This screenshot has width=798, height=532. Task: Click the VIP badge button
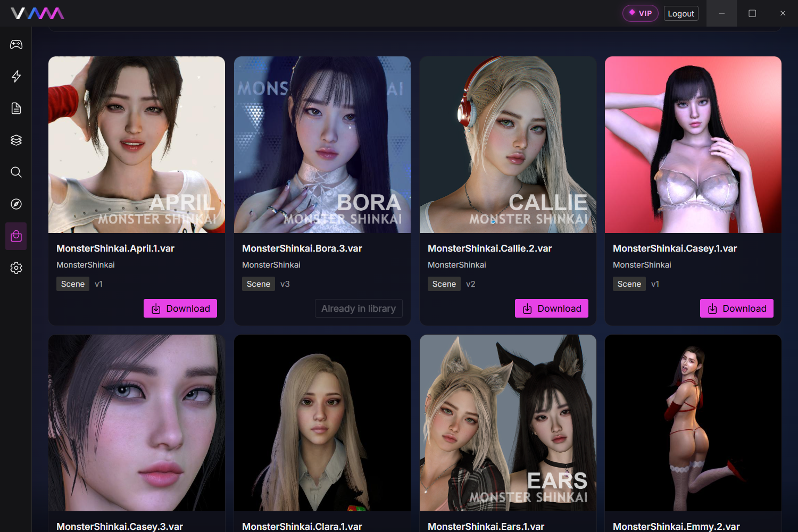[x=641, y=13]
